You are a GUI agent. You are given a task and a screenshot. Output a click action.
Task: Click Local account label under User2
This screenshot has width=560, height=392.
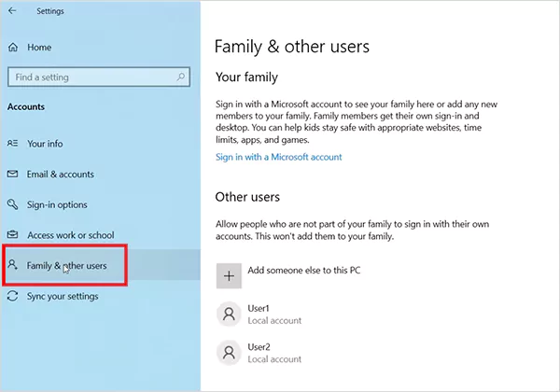pos(274,359)
